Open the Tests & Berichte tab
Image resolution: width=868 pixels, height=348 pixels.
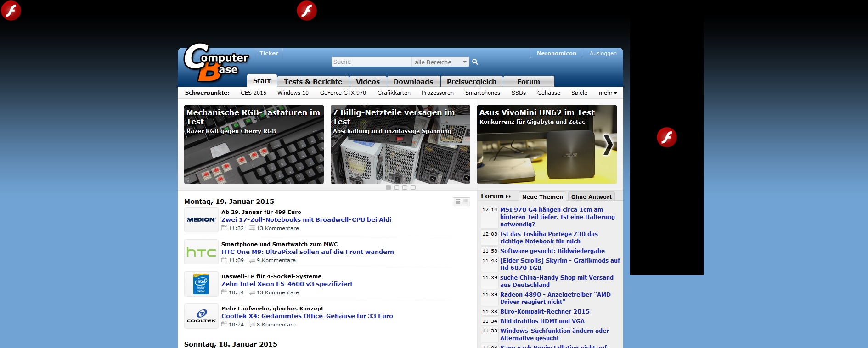click(313, 81)
